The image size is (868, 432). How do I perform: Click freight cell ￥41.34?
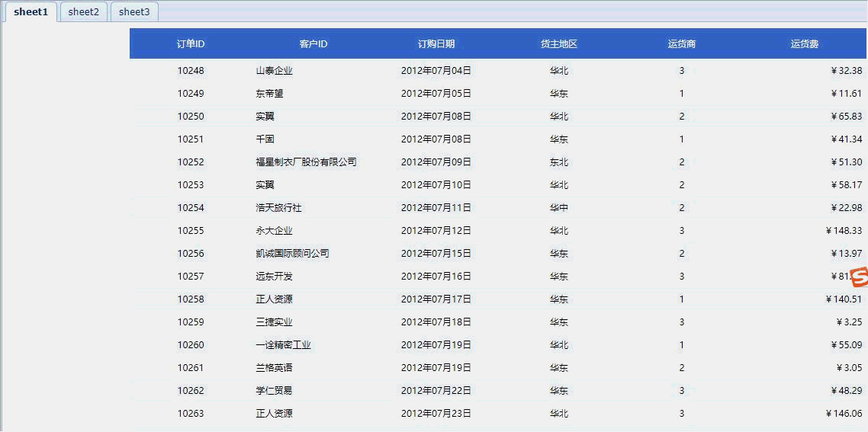point(847,139)
